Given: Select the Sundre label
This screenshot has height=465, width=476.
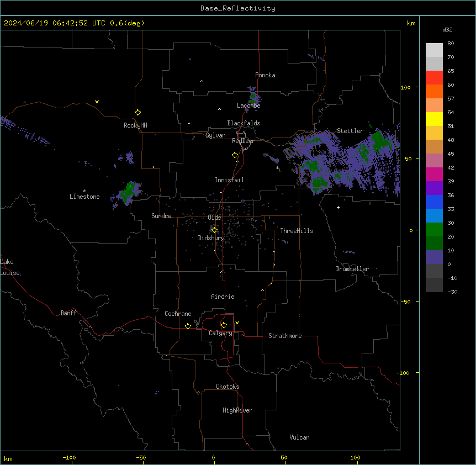Looking at the screenshot, I should [x=161, y=216].
